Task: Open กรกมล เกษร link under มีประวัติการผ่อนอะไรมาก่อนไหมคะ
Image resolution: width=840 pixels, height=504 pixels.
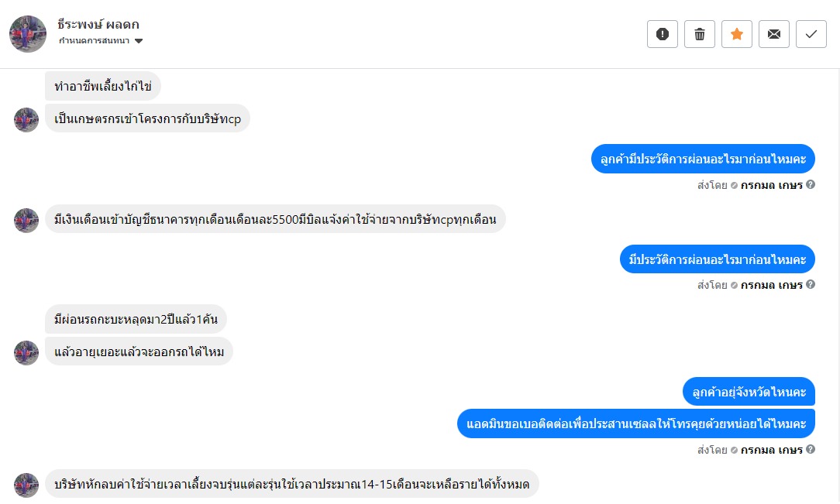Action: [771, 285]
